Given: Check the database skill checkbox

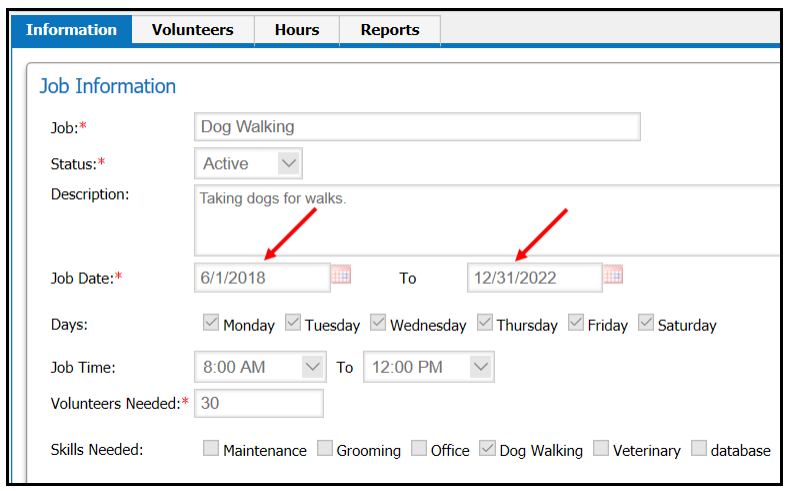Looking at the screenshot, I should [x=699, y=448].
